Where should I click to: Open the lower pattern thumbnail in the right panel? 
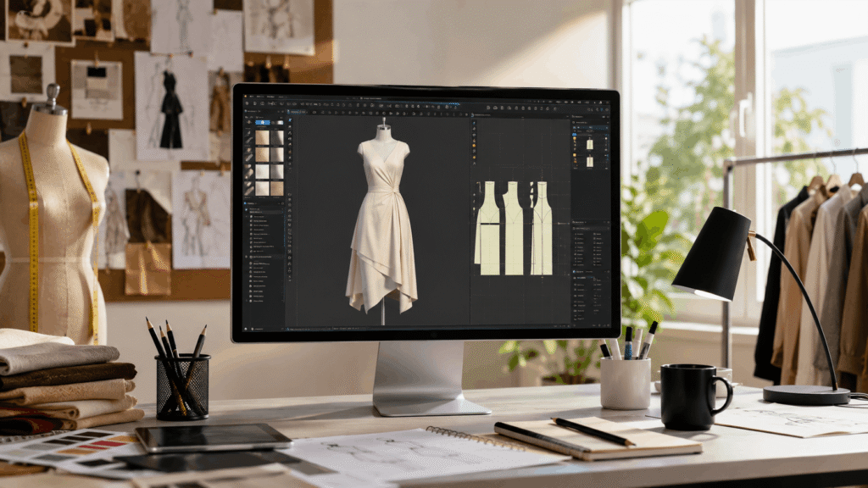590,161
